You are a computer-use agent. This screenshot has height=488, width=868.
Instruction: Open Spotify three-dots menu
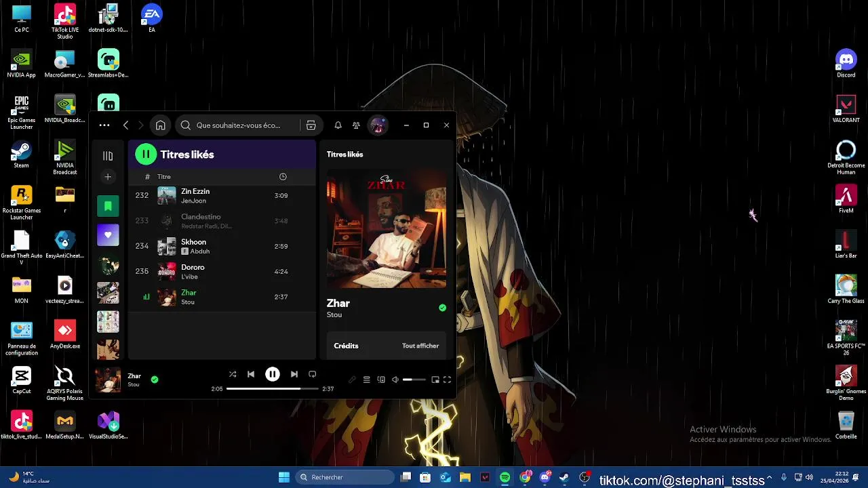coord(104,125)
